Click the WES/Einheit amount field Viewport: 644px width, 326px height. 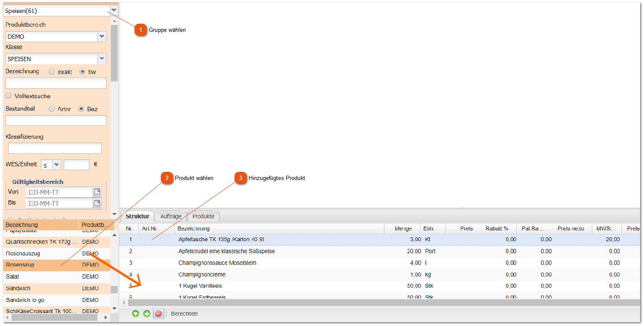coord(77,165)
